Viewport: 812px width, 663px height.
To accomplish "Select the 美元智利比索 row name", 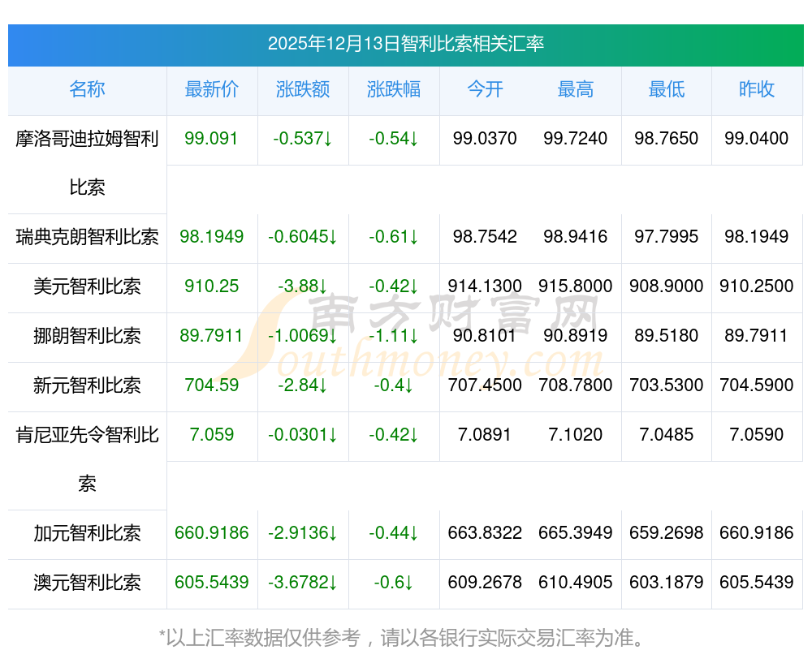I will [x=87, y=286].
